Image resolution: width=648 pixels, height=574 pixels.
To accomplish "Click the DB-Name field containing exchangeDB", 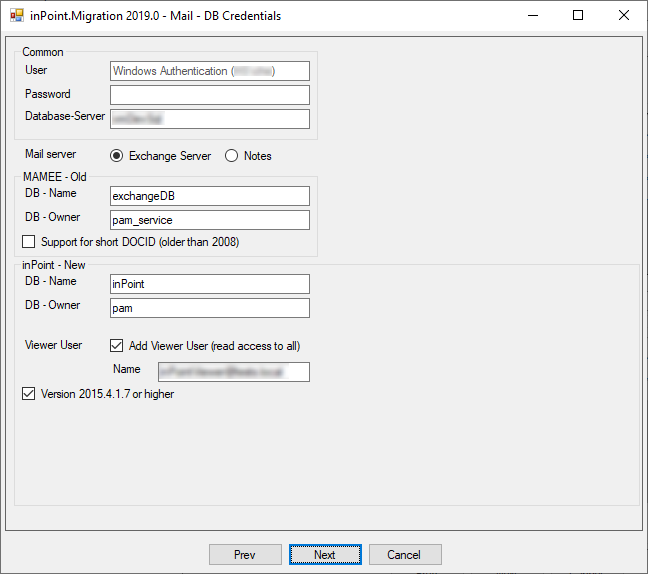I will click(210, 196).
